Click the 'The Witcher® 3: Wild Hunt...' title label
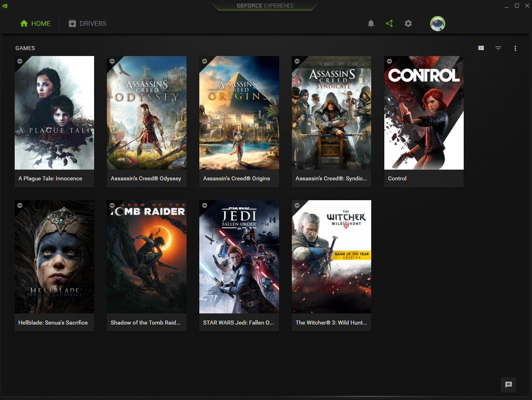 coord(331,323)
